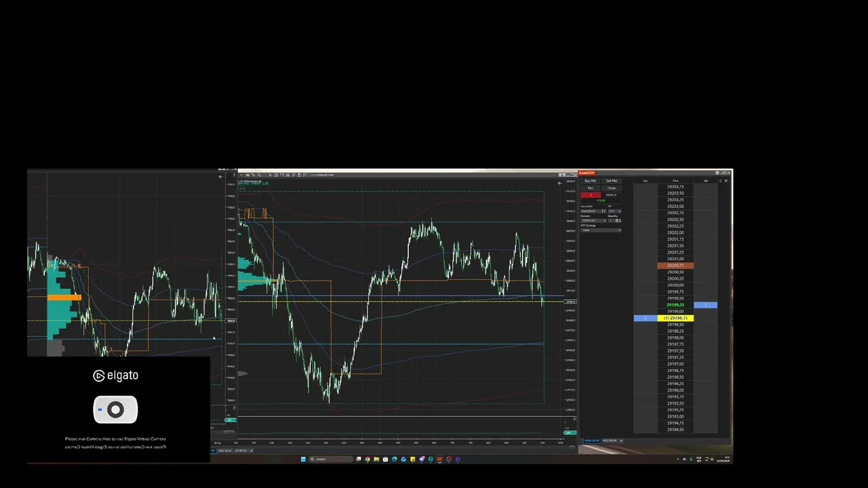Click Buy Mkt in SuperDOM

(590, 181)
